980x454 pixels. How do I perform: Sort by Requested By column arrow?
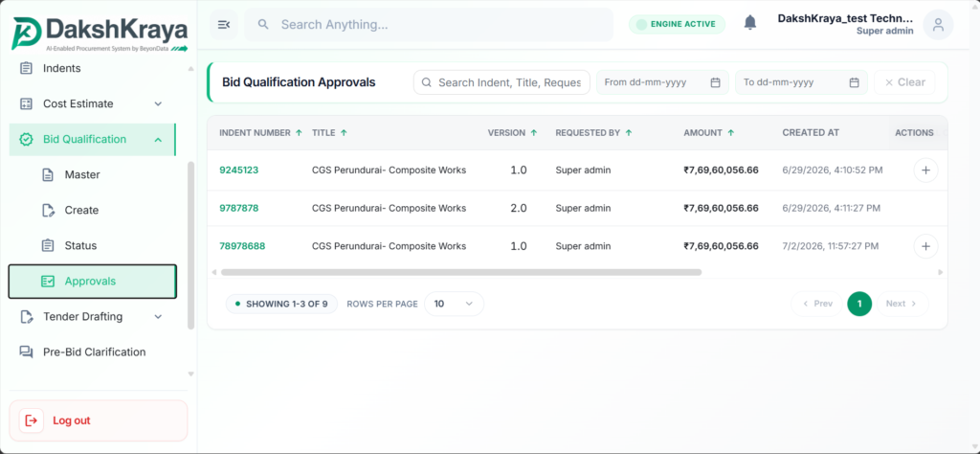tap(629, 132)
